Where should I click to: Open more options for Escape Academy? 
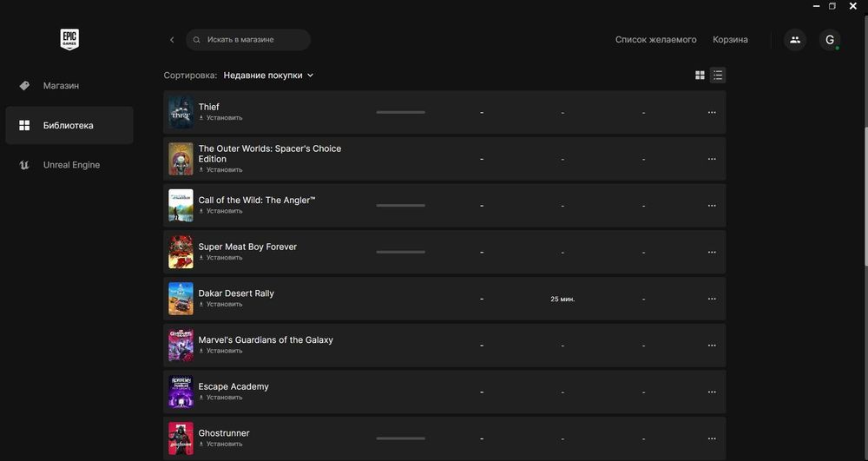pyautogui.click(x=712, y=392)
